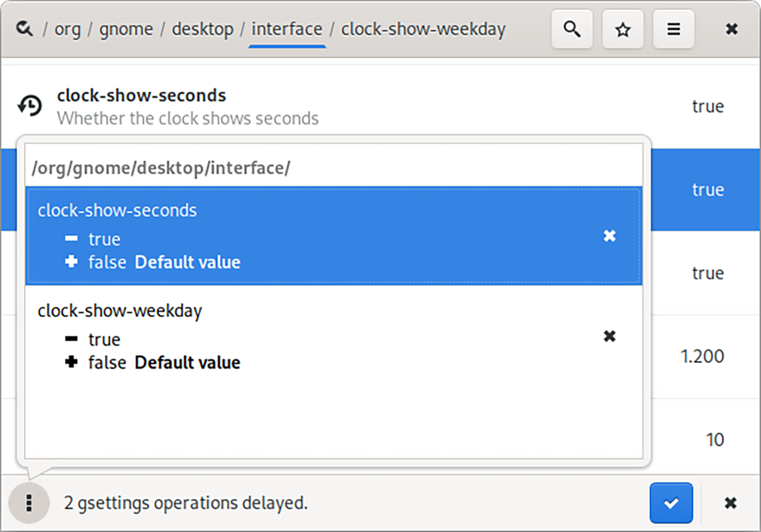
Task: Go to the org path segment
Action: coord(67,29)
